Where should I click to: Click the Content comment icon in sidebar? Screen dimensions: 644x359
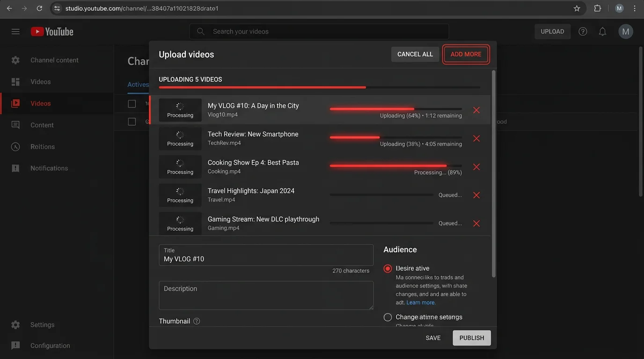15,125
